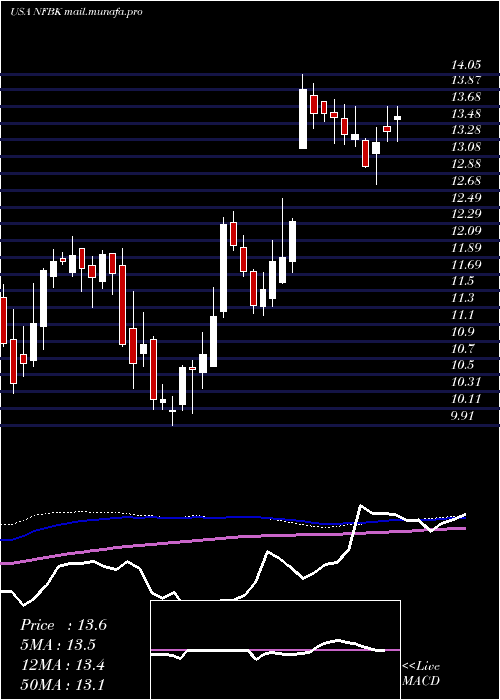Select the 11.1 price axis label

pos(462,315)
